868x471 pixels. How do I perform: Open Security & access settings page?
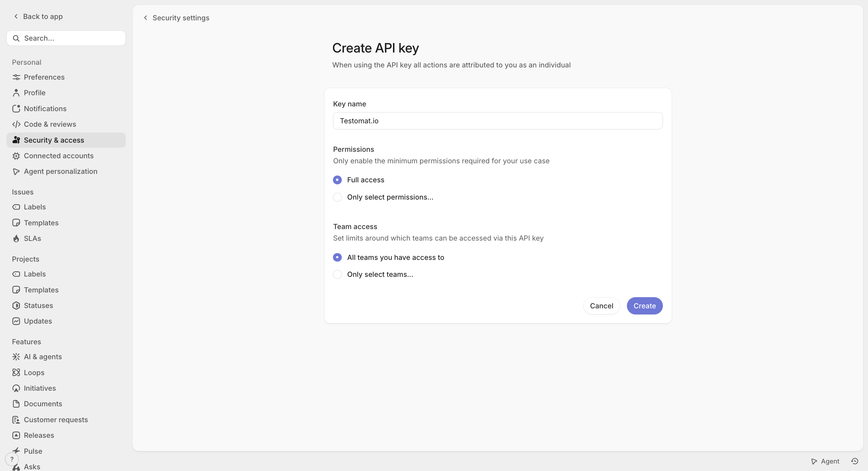point(66,140)
